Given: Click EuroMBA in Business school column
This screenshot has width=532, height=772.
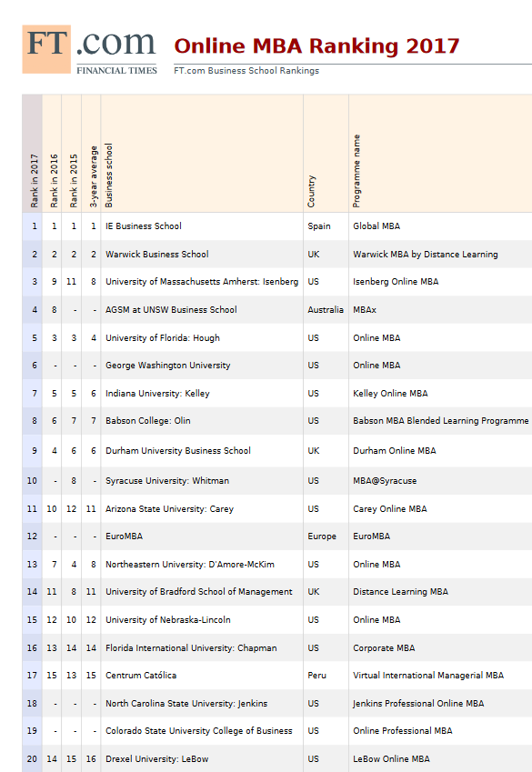Looking at the screenshot, I should pyautogui.click(x=124, y=536).
